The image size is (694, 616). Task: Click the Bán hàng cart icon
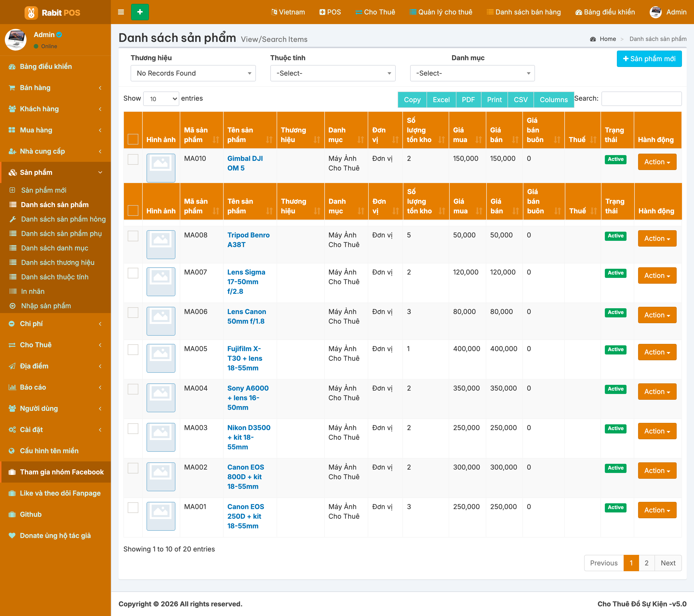click(12, 88)
